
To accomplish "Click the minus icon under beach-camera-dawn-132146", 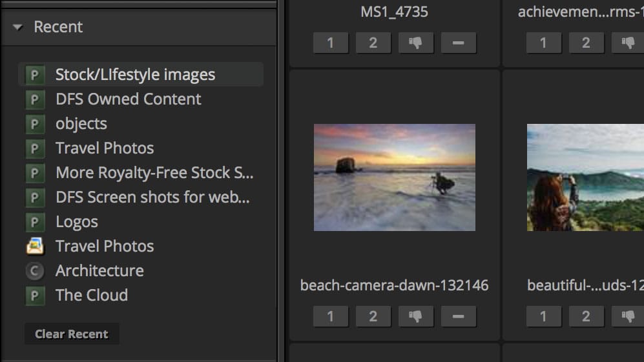I will [x=459, y=316].
